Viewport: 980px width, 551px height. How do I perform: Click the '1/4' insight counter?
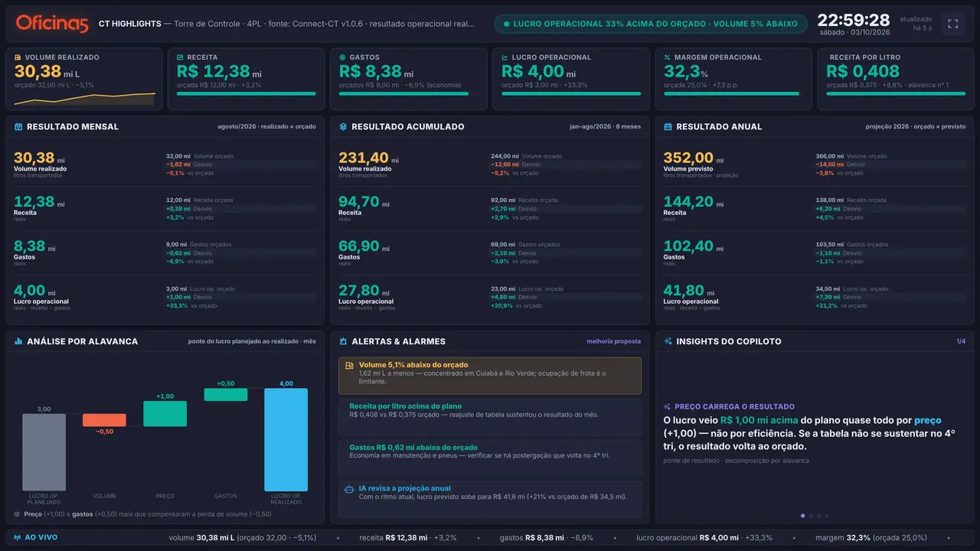click(x=961, y=341)
